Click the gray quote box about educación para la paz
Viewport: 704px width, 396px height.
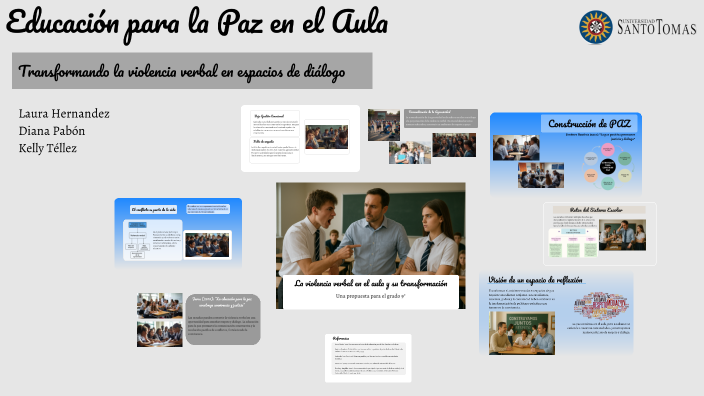coord(223,319)
